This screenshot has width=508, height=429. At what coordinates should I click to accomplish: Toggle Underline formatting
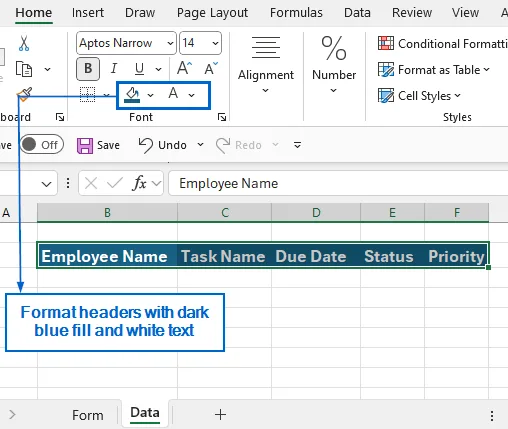[x=139, y=69]
